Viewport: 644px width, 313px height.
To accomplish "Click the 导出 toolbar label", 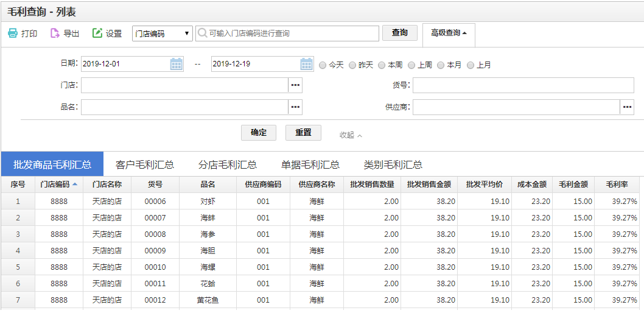I will point(71,33).
